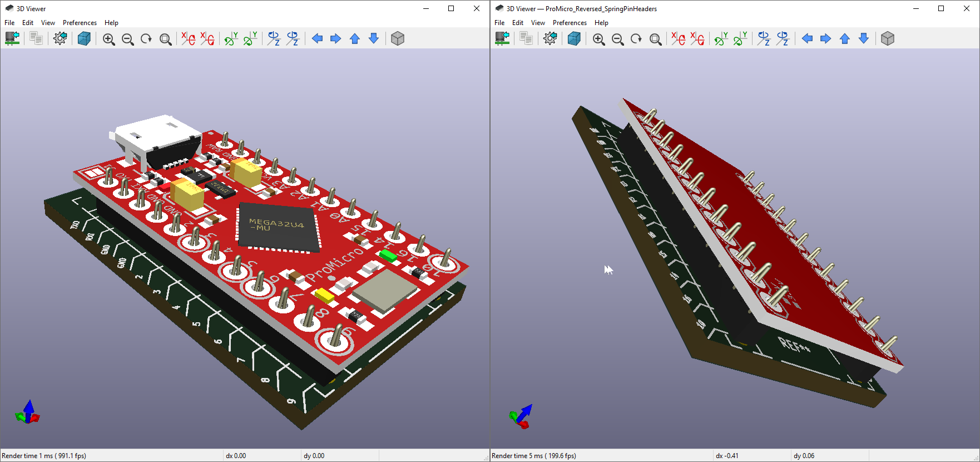Rotate Z clockwise in ProMicro viewer
The width and height of the screenshot is (980, 462).
(x=764, y=38)
